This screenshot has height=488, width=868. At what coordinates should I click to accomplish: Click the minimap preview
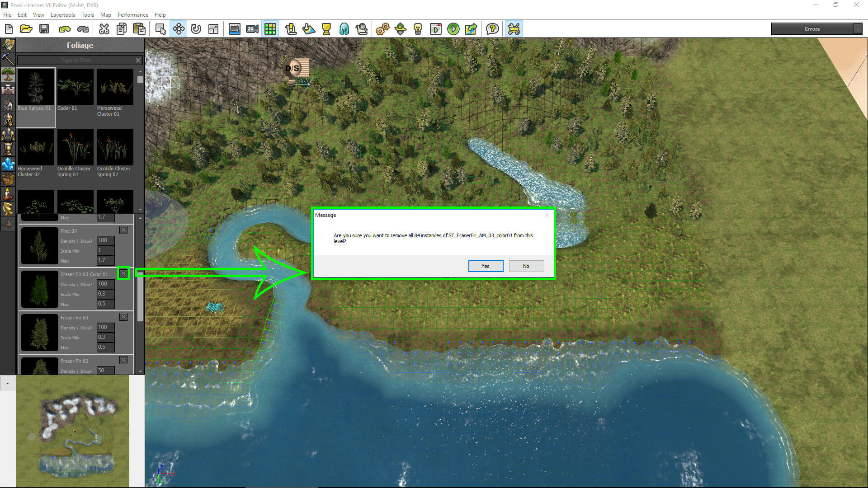pyautogui.click(x=73, y=432)
